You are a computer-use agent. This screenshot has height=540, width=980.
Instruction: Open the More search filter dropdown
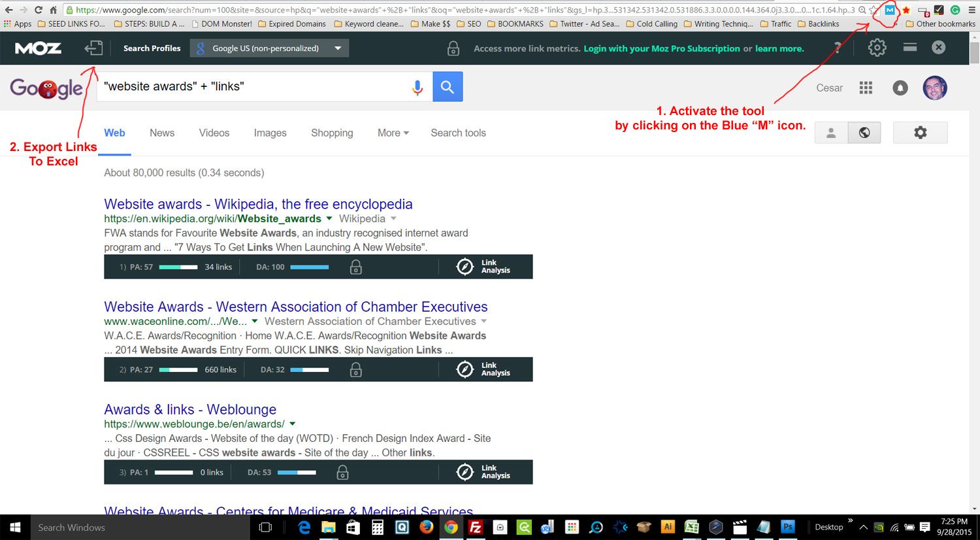(393, 133)
